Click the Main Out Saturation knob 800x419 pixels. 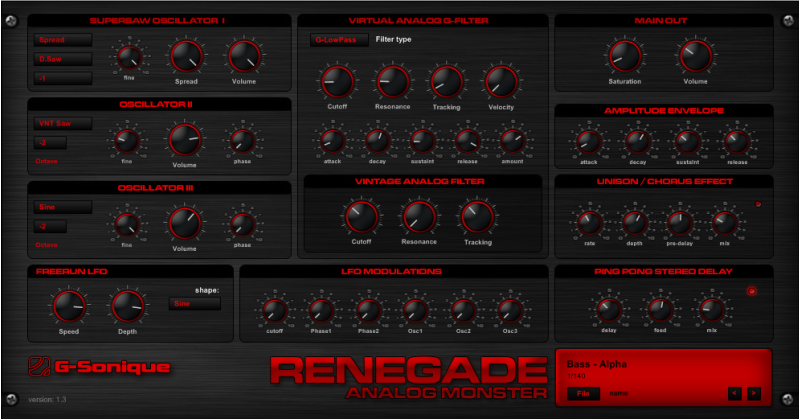tap(624, 56)
